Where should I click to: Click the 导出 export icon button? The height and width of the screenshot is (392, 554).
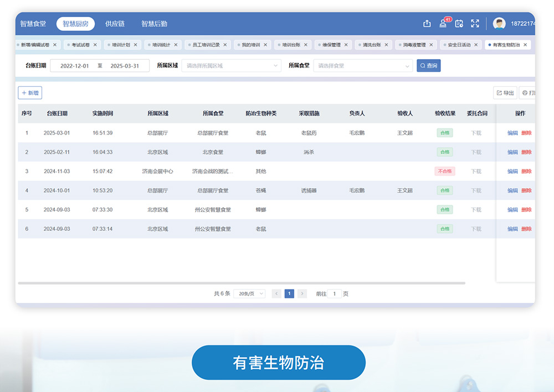coord(505,92)
